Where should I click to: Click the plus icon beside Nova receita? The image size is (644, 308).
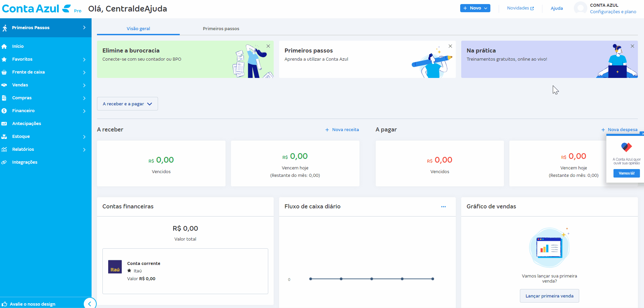tap(327, 130)
